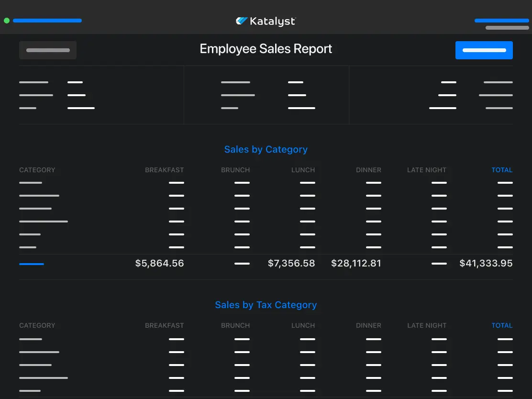The width and height of the screenshot is (532, 399).
Task: Click the gray button at top left
Action: click(x=47, y=50)
